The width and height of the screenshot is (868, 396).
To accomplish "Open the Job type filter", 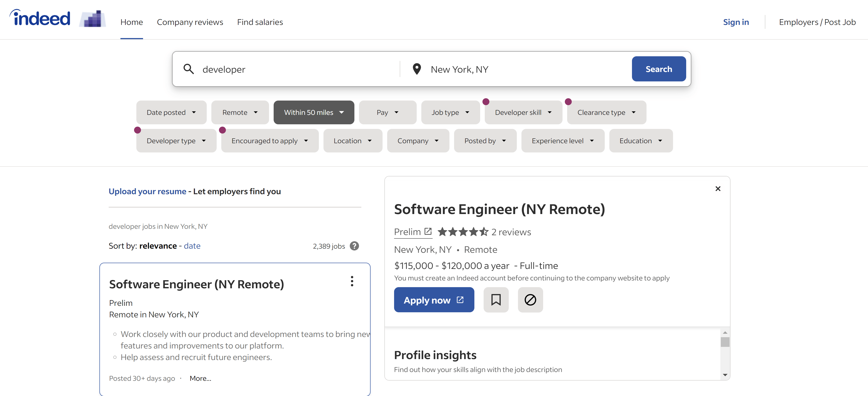I will point(450,113).
